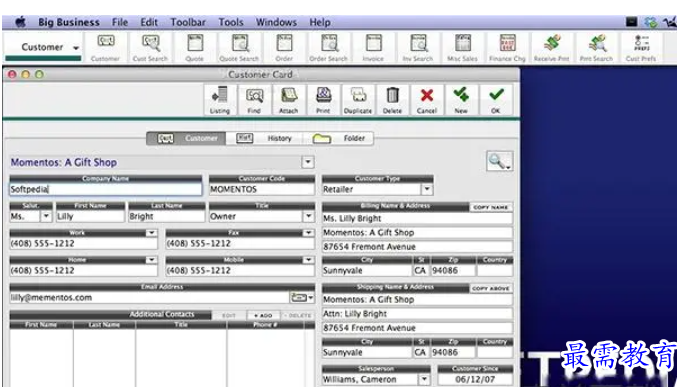Duplicate the customer record
Viewport: 685px width, 387px height.
click(x=358, y=100)
